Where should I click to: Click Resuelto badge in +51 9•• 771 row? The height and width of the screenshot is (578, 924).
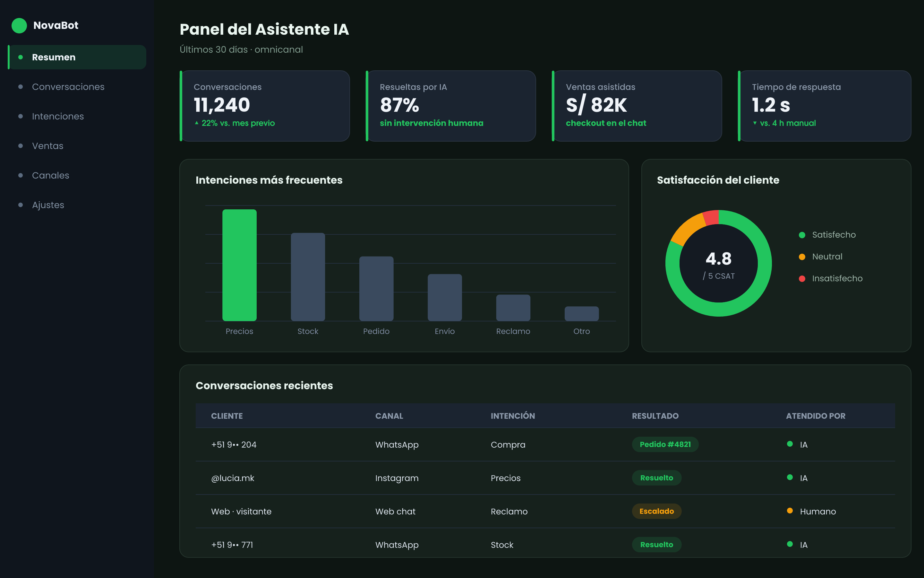657,545
